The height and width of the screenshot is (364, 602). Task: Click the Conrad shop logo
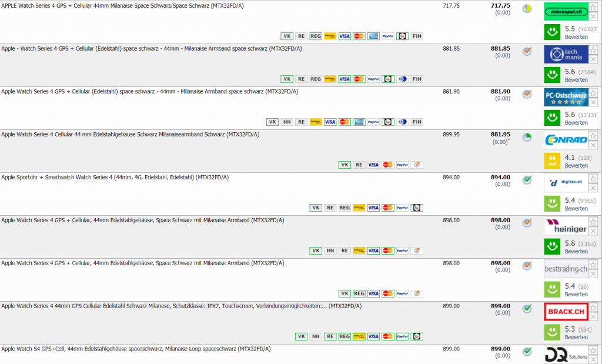click(566, 140)
